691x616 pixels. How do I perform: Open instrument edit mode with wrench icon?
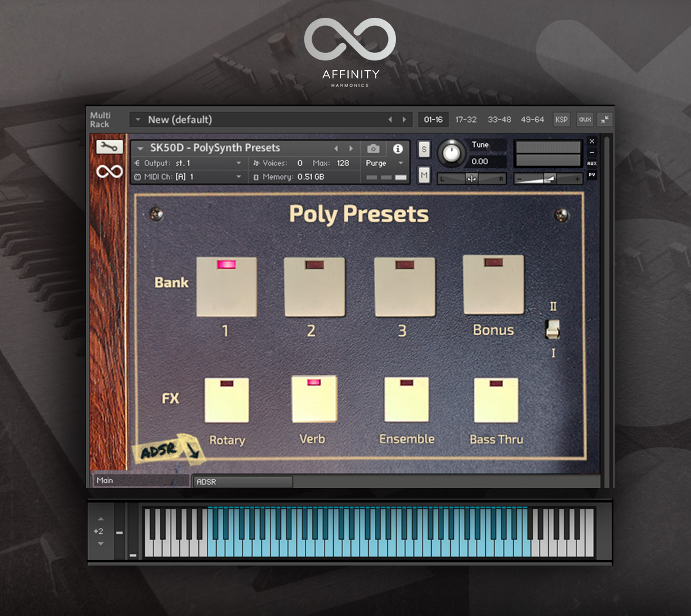pyautogui.click(x=109, y=146)
